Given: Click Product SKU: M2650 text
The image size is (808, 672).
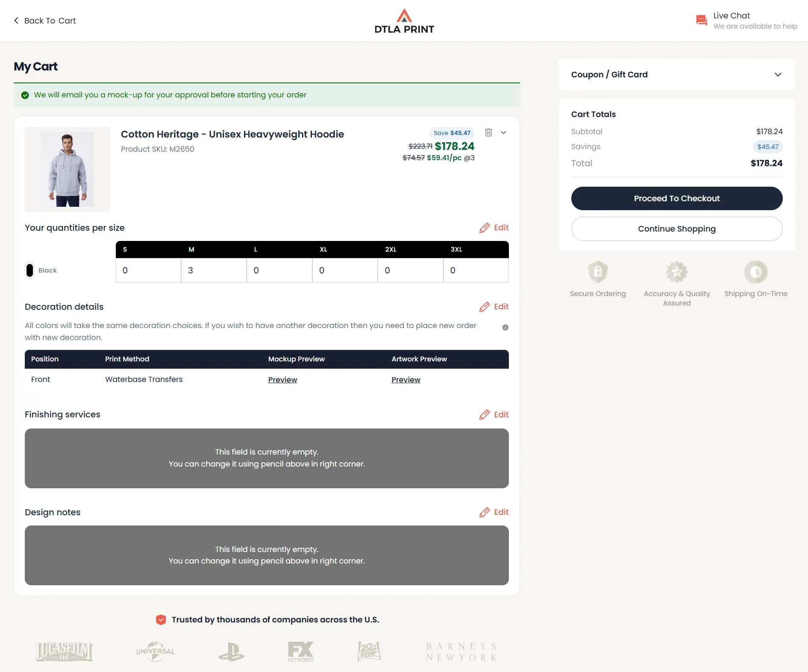Looking at the screenshot, I should coord(157,149).
